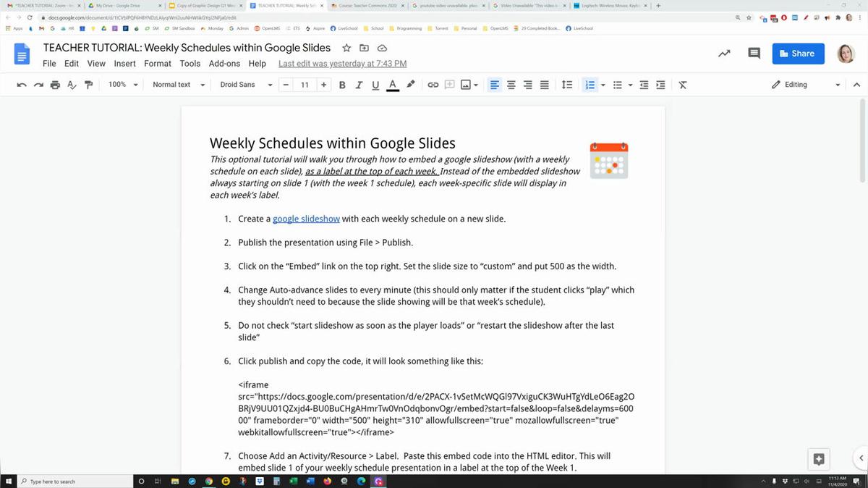The height and width of the screenshot is (488, 868).
Task: Open the highlight color pen tool
Action: tap(410, 85)
